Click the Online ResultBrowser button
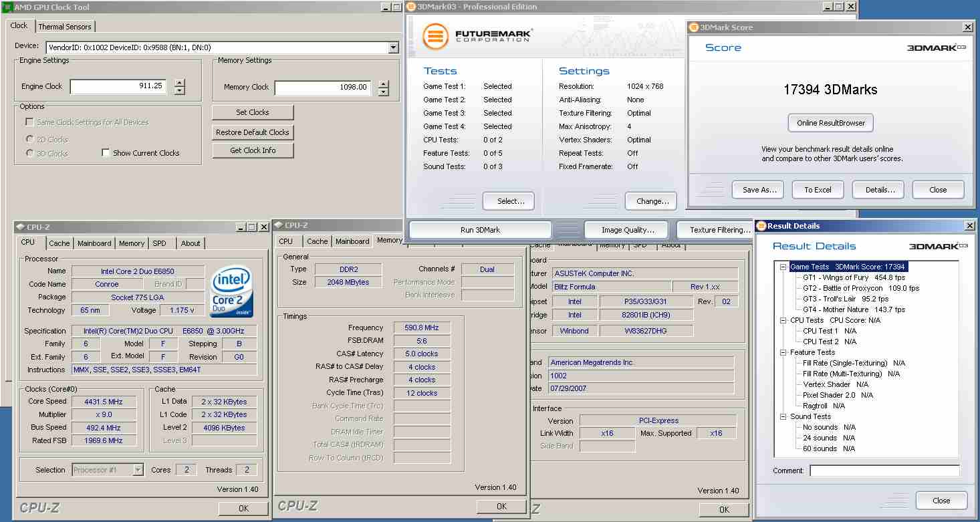This screenshot has height=522, width=980. (x=831, y=123)
